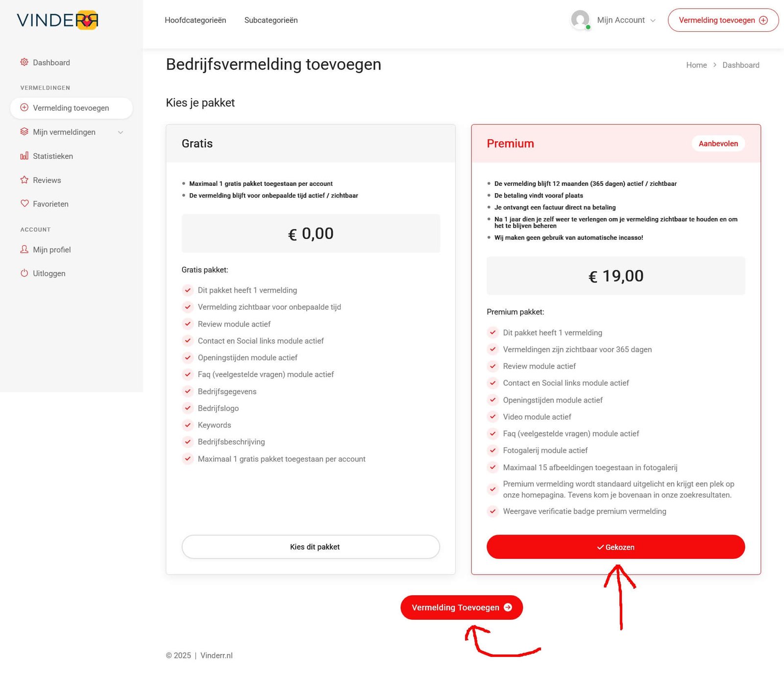The height and width of the screenshot is (683, 784).
Task: Click the outlined Vermelding toevoegen header button
Action: click(723, 20)
